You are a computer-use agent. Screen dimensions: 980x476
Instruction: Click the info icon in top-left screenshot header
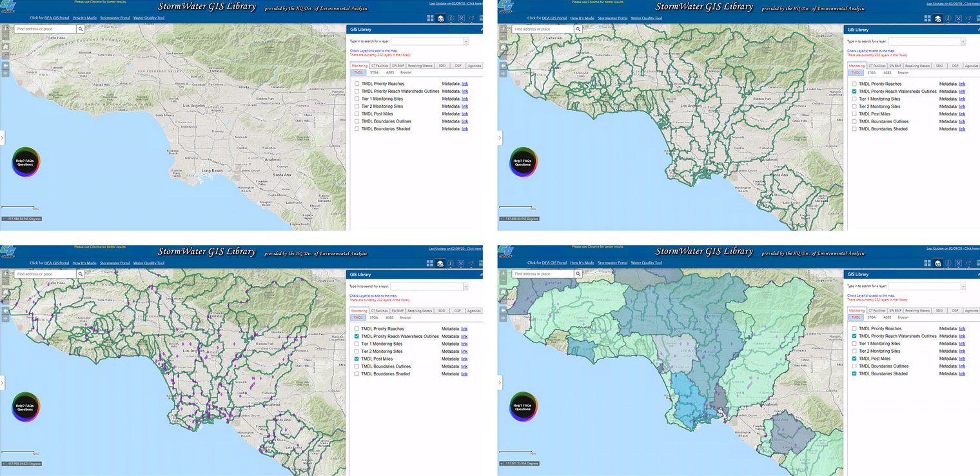451,19
